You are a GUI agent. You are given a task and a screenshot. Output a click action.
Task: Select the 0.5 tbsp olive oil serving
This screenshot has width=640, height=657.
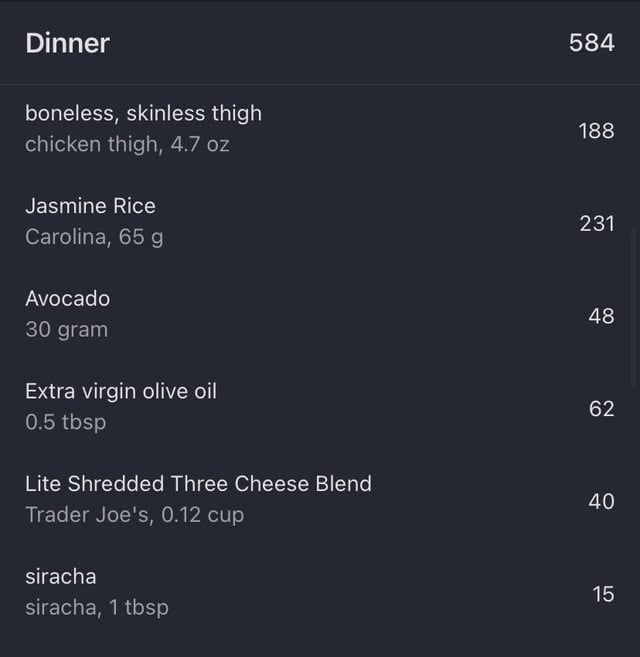(65, 422)
